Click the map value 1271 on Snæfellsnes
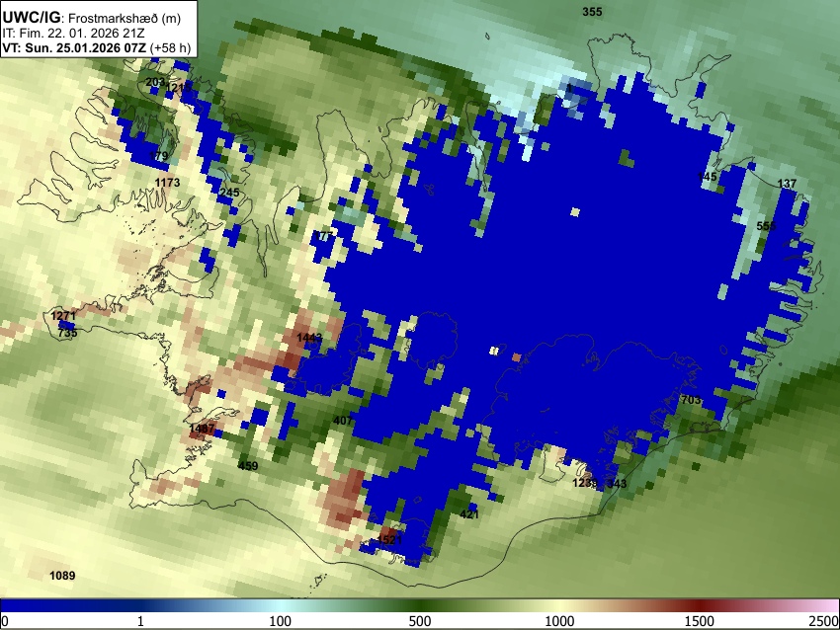The image size is (840, 630). (63, 316)
